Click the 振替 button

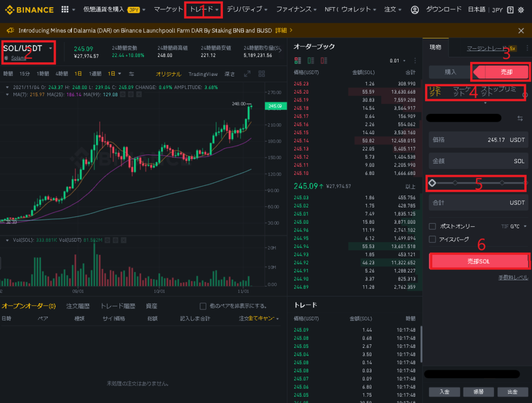(478, 392)
